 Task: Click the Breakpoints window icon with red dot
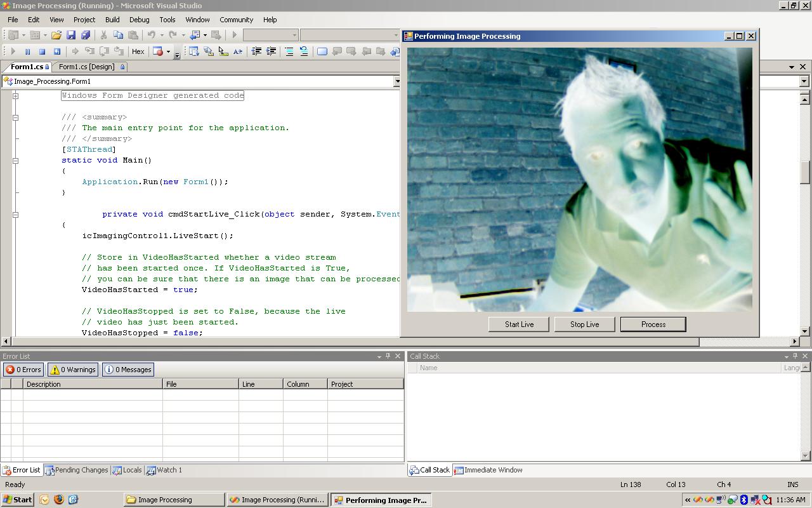[x=159, y=51]
